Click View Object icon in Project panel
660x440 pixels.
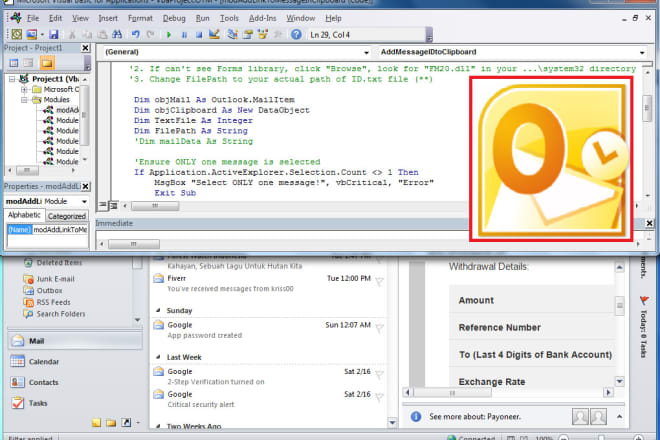click(x=29, y=63)
